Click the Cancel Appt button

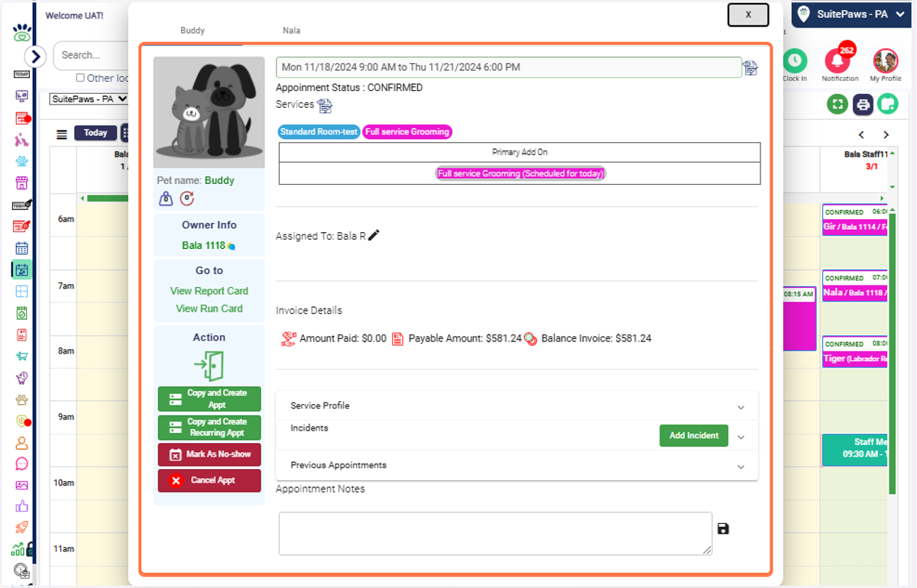[x=209, y=480]
